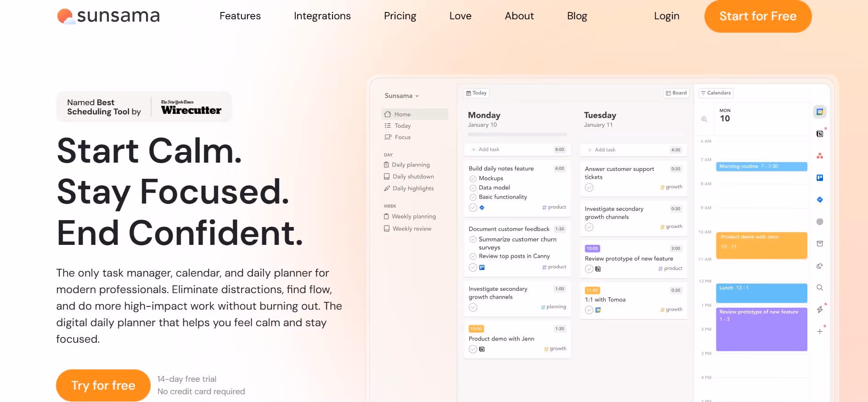Image resolution: width=868 pixels, height=402 pixels.
Task: Open purple Review prototype calendar event
Action: coord(761,329)
